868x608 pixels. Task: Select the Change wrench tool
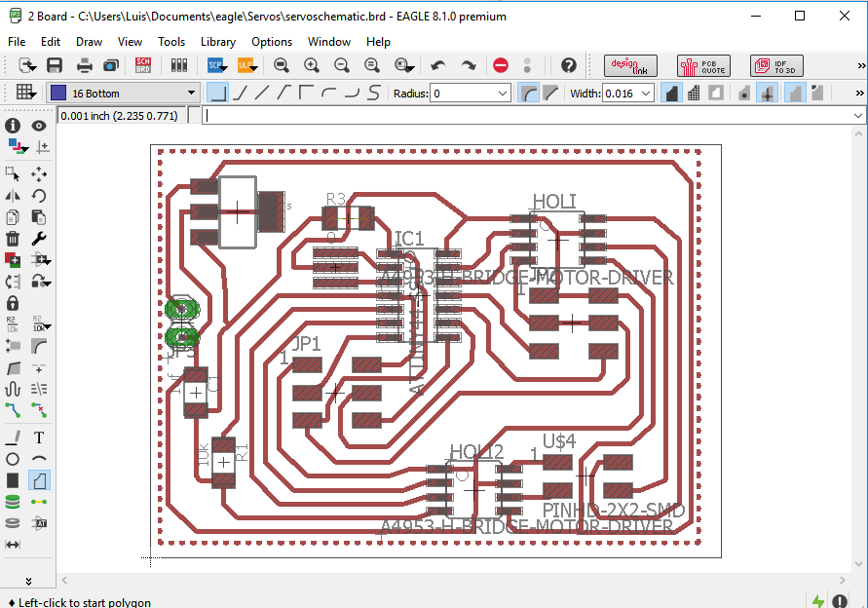point(39,239)
